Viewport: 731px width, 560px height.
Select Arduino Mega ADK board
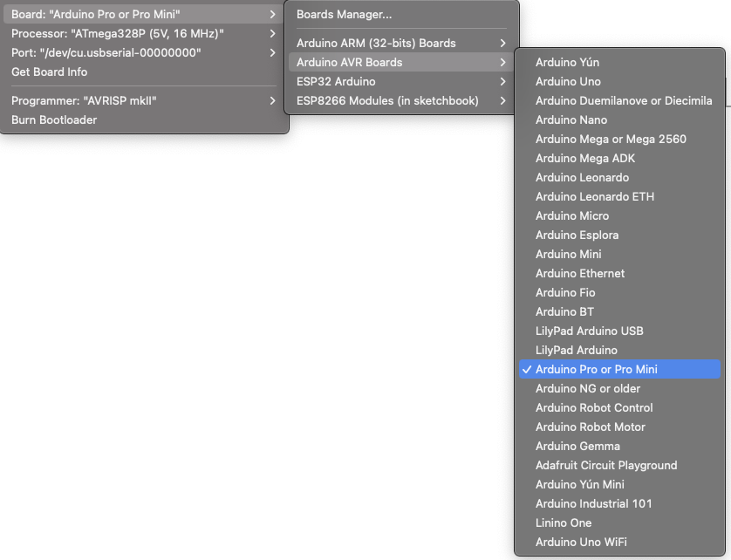coord(619,158)
